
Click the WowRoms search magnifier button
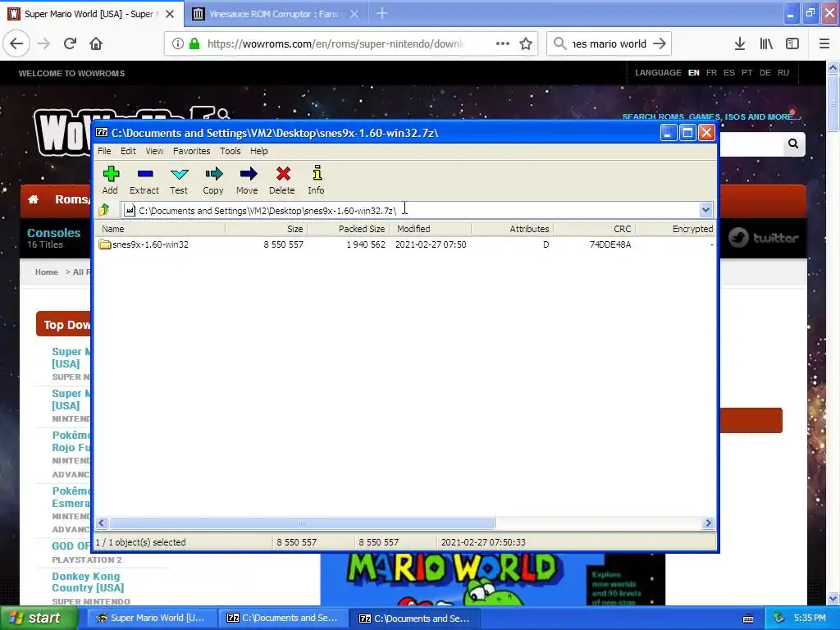point(793,144)
